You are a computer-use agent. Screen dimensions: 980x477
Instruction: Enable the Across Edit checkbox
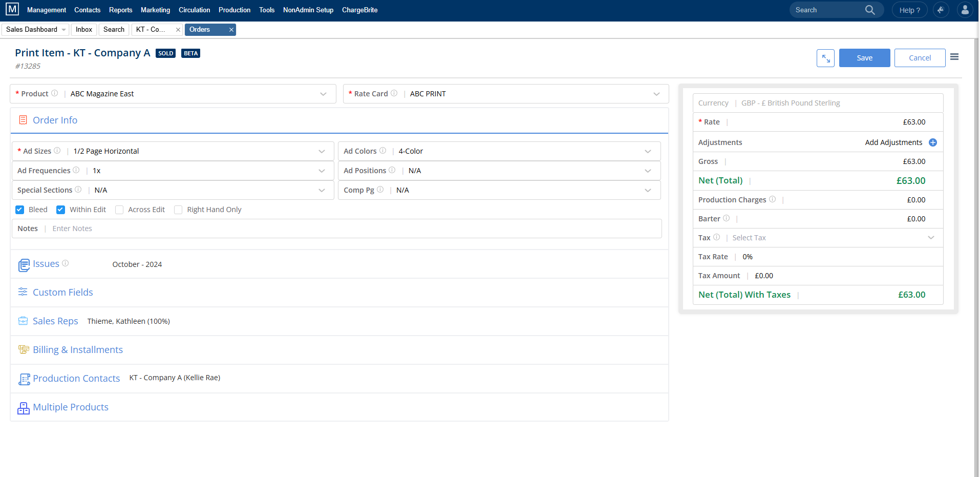tap(119, 210)
